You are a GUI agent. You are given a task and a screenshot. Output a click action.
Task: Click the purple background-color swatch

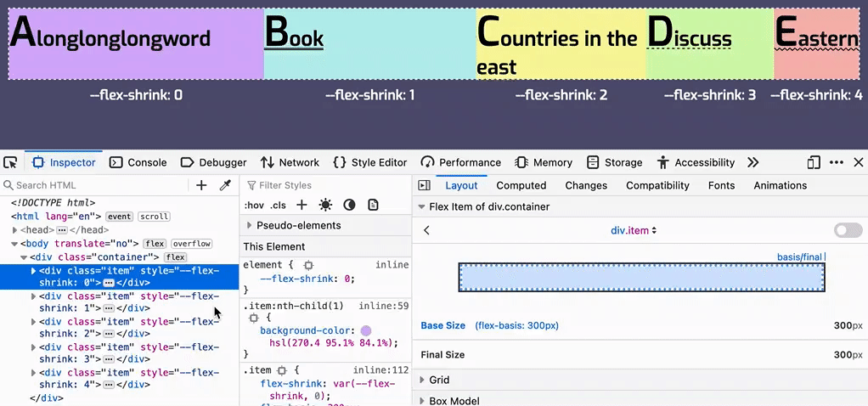(366, 330)
